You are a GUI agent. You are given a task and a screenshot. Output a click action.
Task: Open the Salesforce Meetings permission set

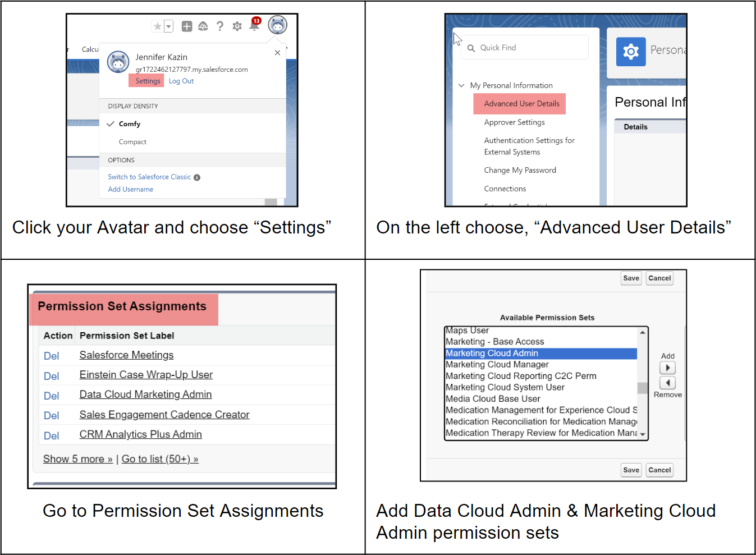(126, 355)
